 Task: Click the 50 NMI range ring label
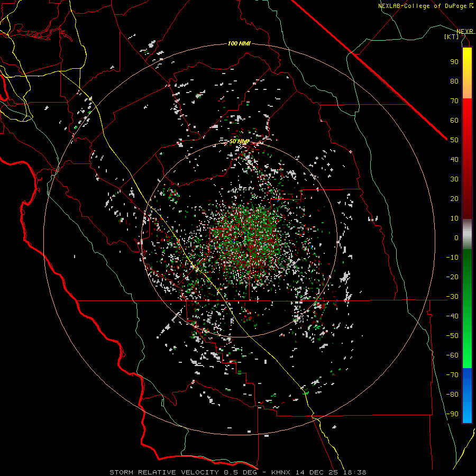[239, 141]
